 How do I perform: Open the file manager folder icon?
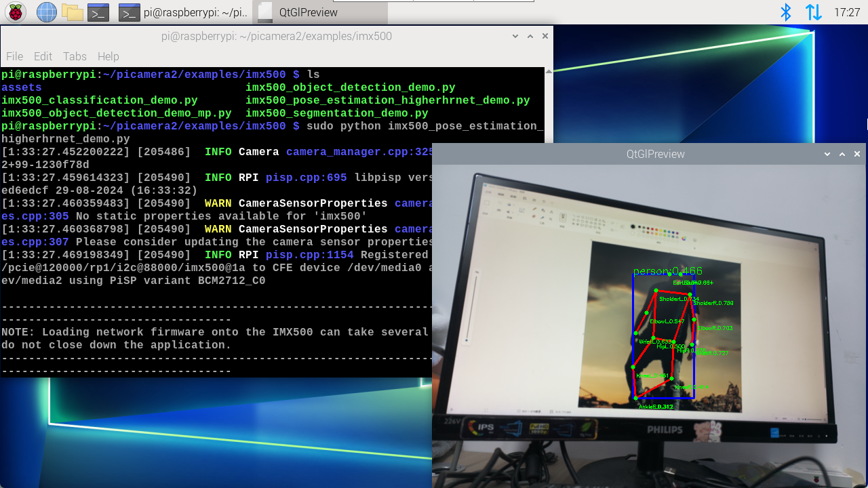(72, 12)
